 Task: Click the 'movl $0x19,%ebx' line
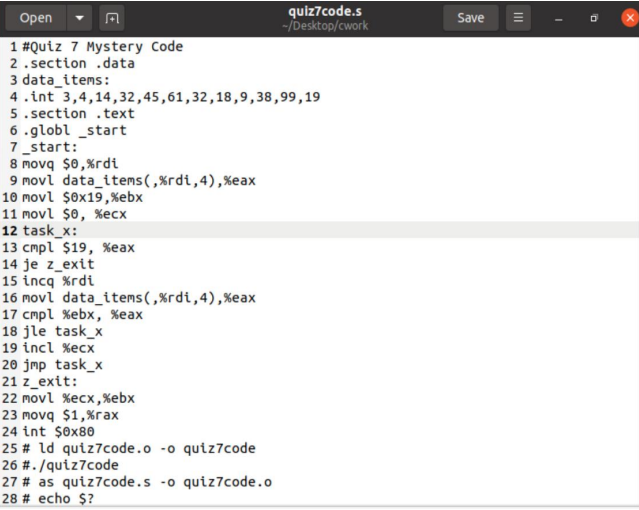pyautogui.click(x=82, y=197)
